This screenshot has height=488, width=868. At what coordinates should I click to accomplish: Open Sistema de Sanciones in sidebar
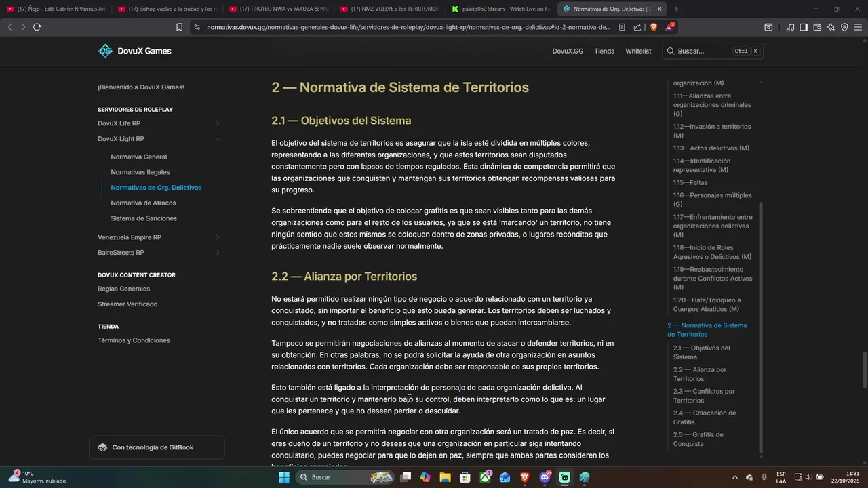[x=144, y=218]
